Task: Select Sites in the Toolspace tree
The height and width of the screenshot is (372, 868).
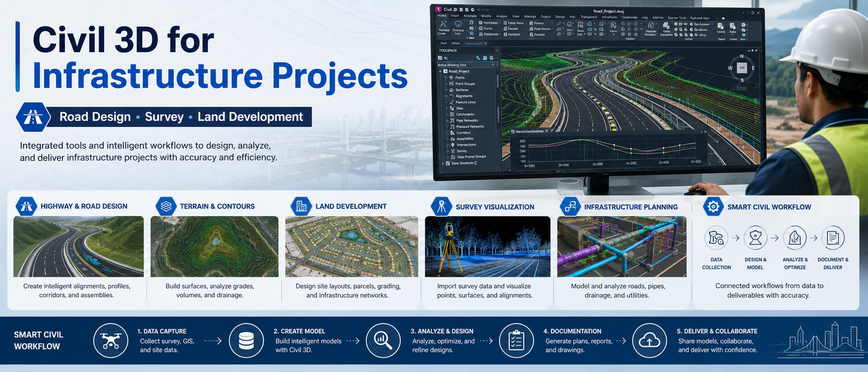Action: (x=459, y=108)
